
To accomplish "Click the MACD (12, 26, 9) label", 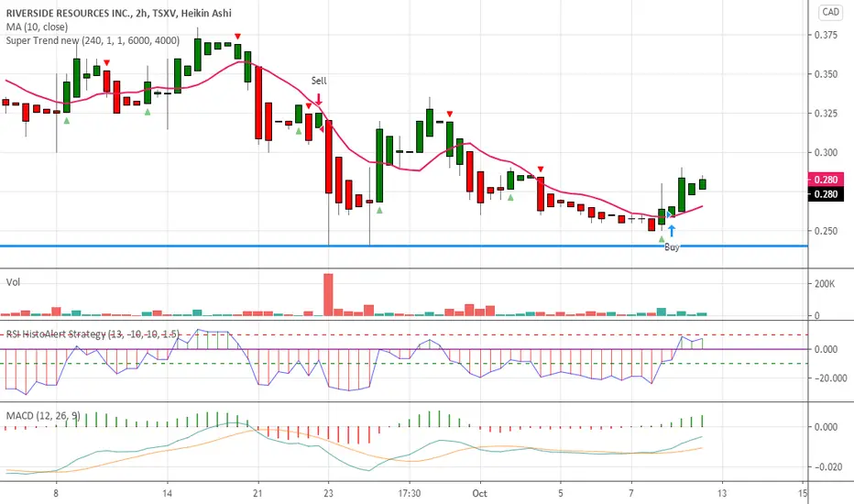I will coord(43,416).
